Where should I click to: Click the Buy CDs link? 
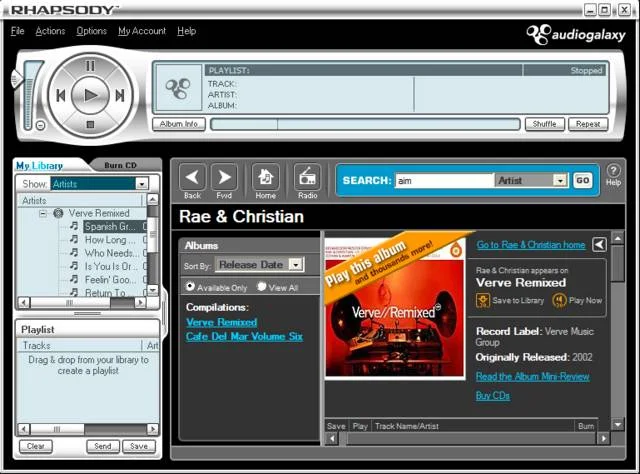click(x=493, y=396)
